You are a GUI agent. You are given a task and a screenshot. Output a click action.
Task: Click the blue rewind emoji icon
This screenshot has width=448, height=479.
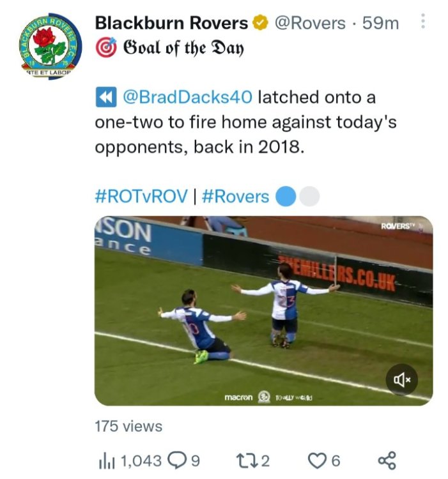[104, 98]
